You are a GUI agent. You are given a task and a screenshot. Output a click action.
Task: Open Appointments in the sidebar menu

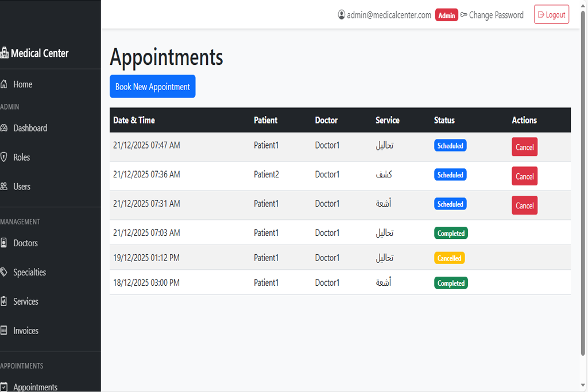[x=35, y=387]
